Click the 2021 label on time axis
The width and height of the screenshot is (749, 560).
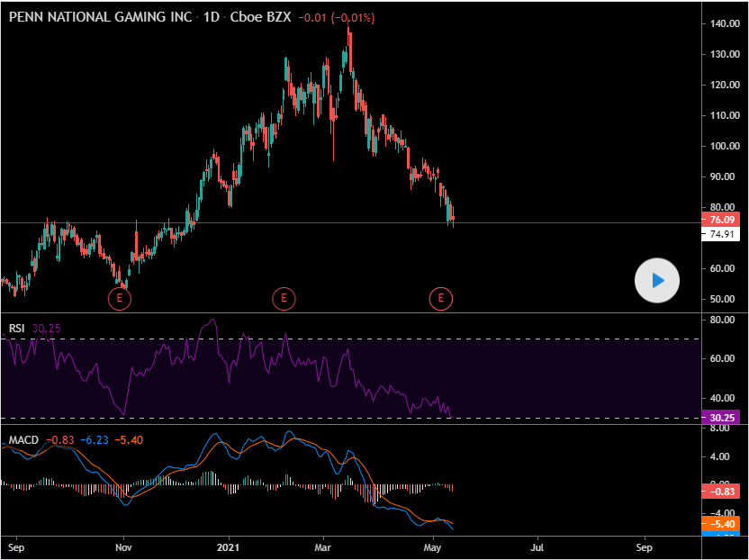coord(230,546)
